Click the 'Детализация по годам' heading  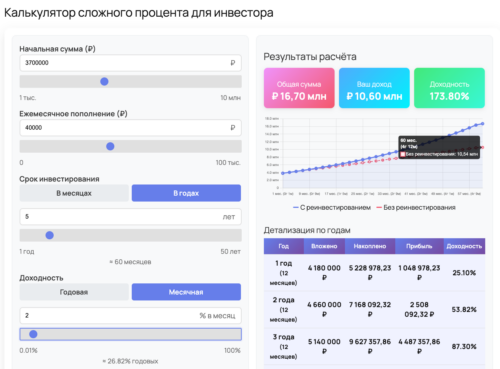point(307,230)
